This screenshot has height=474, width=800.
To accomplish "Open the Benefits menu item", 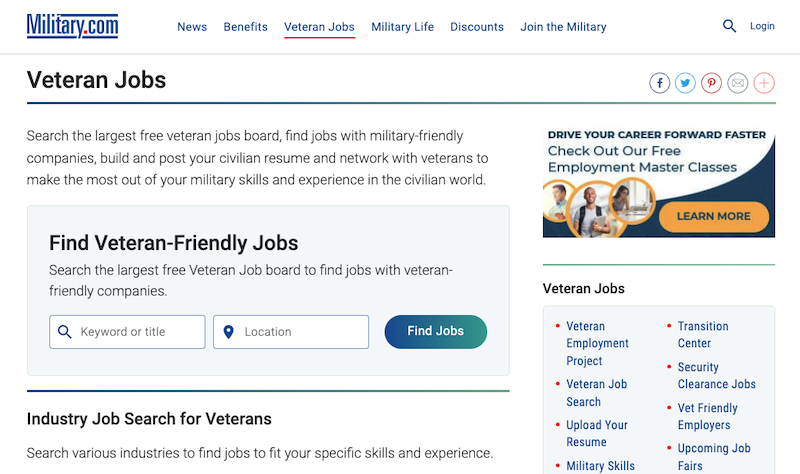I will (245, 27).
